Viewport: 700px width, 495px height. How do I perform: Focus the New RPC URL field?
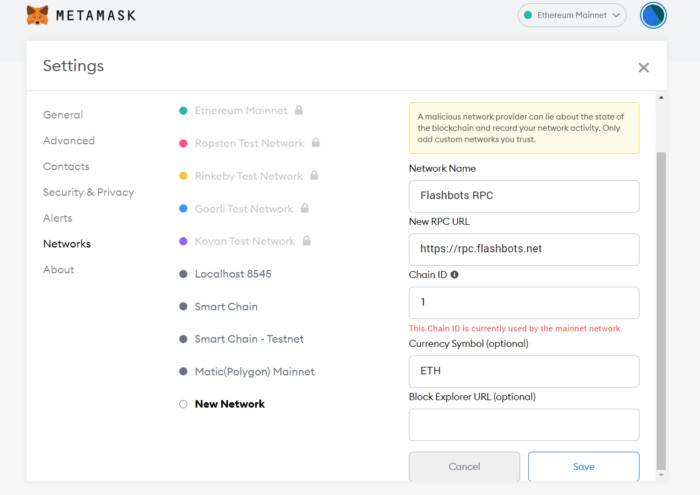click(524, 249)
